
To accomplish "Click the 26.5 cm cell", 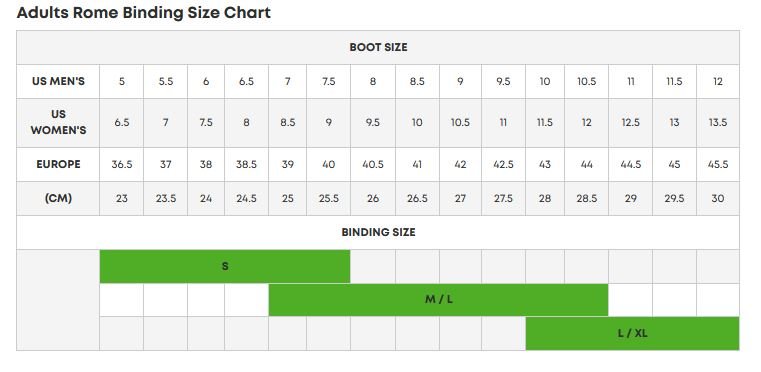I will [417, 198].
